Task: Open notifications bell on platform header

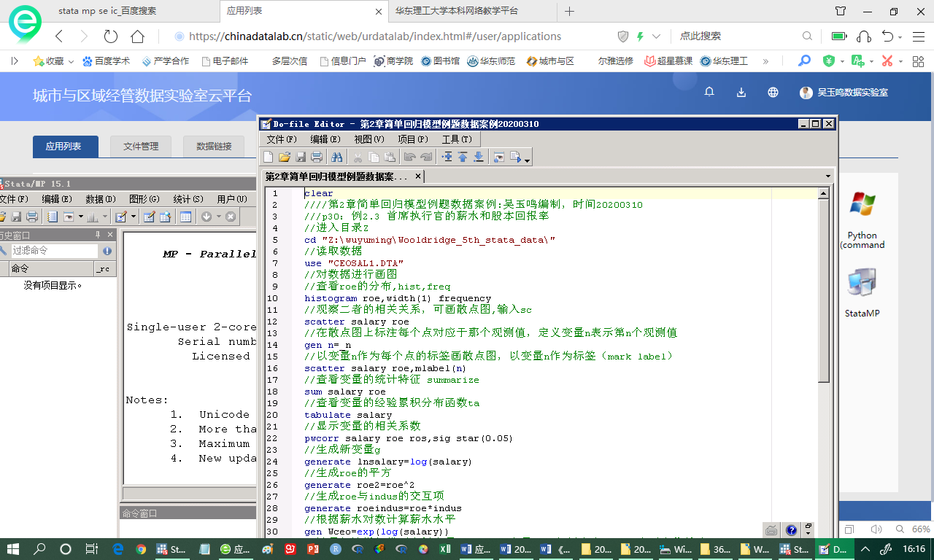Action: click(x=709, y=92)
